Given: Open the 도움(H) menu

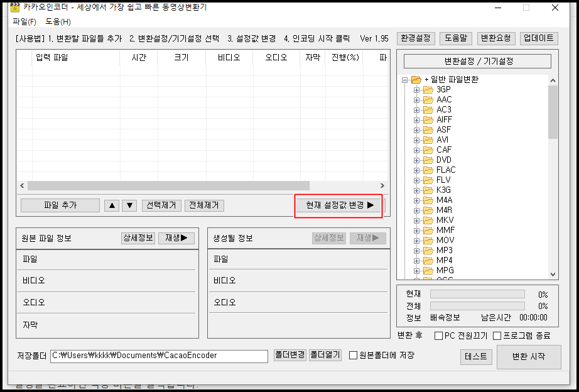Looking at the screenshot, I should click(x=58, y=21).
